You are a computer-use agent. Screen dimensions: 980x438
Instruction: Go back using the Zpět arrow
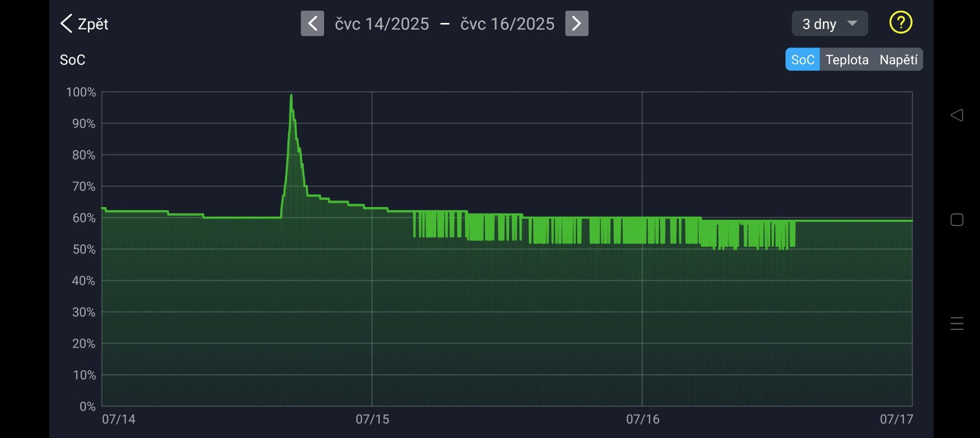click(67, 23)
